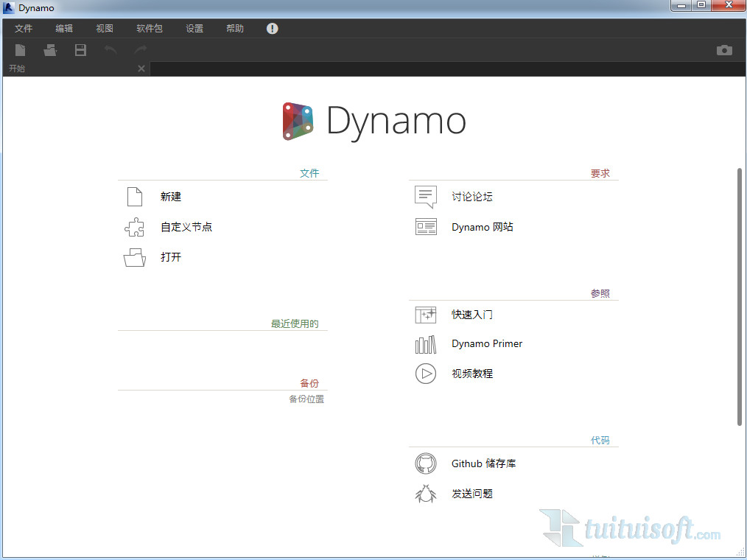Click the bug icon for sending issues
Screen dimensions: 747x560
(426, 494)
